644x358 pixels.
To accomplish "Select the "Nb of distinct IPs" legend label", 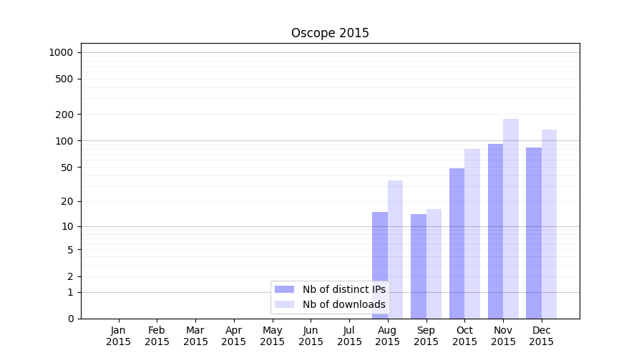I will pyautogui.click(x=343, y=289).
